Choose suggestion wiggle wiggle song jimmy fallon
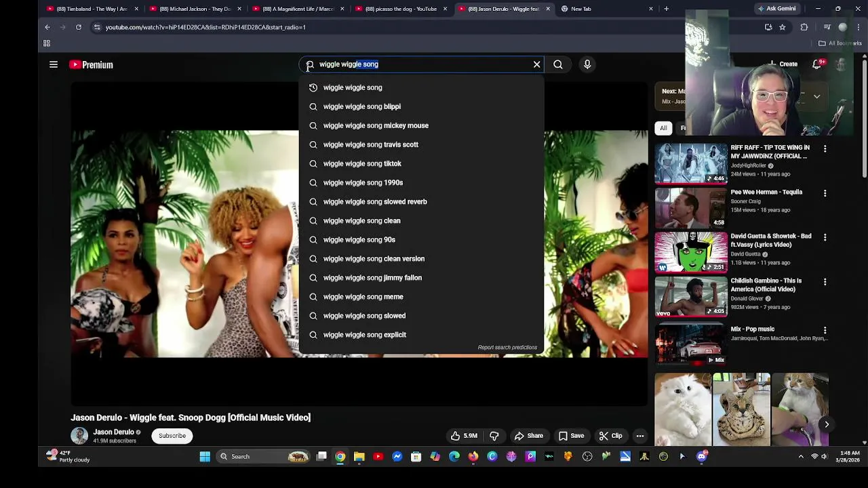 pyautogui.click(x=421, y=277)
